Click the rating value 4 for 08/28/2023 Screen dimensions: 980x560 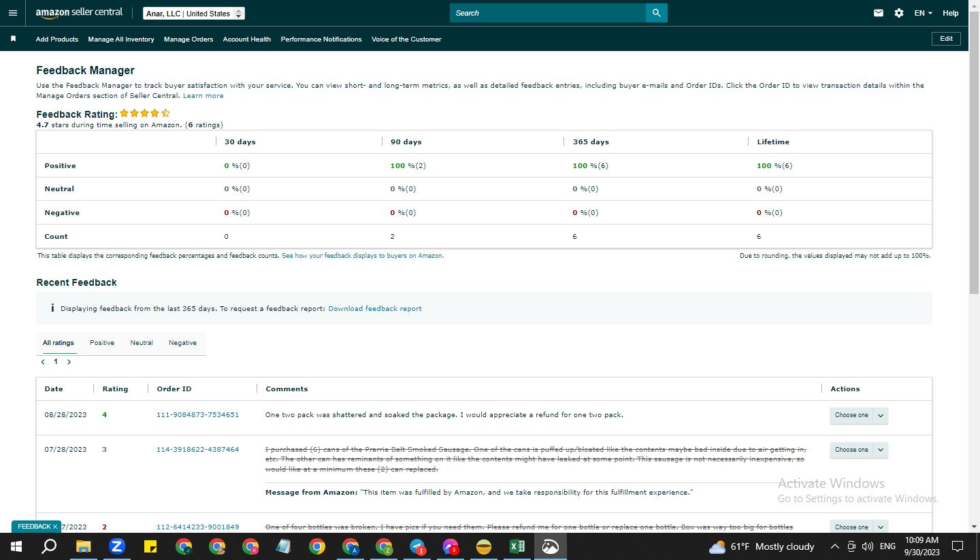(105, 415)
